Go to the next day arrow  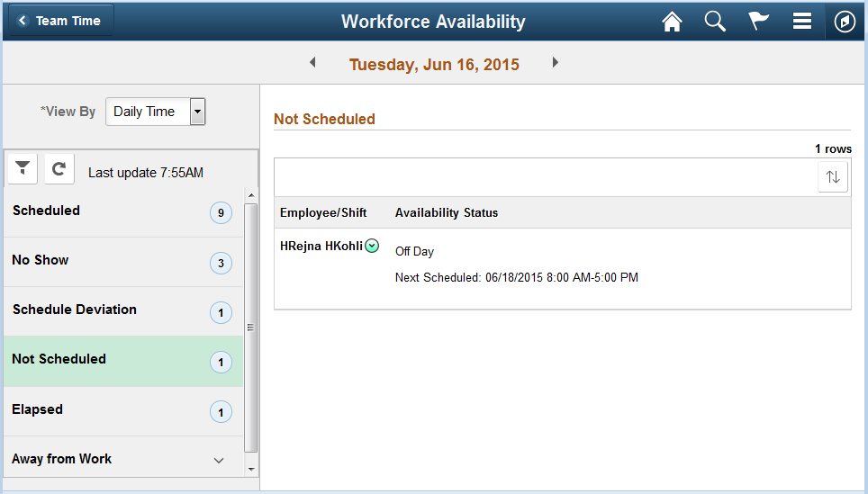(x=556, y=62)
